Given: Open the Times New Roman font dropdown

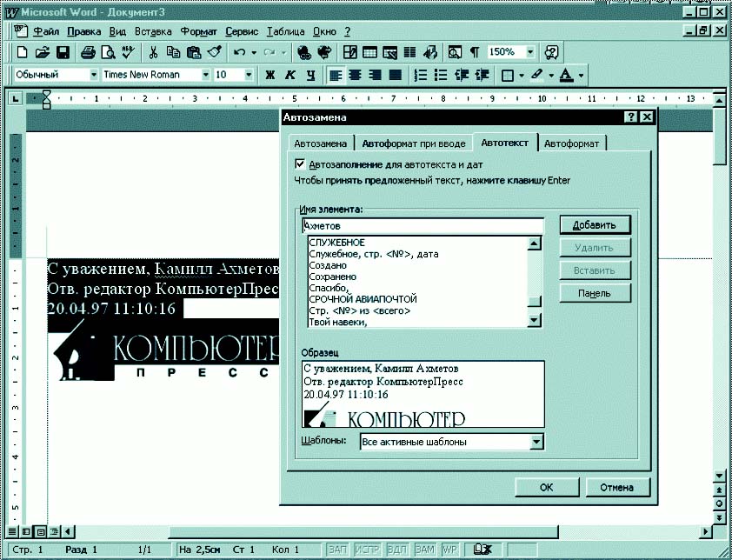Looking at the screenshot, I should point(206,76).
